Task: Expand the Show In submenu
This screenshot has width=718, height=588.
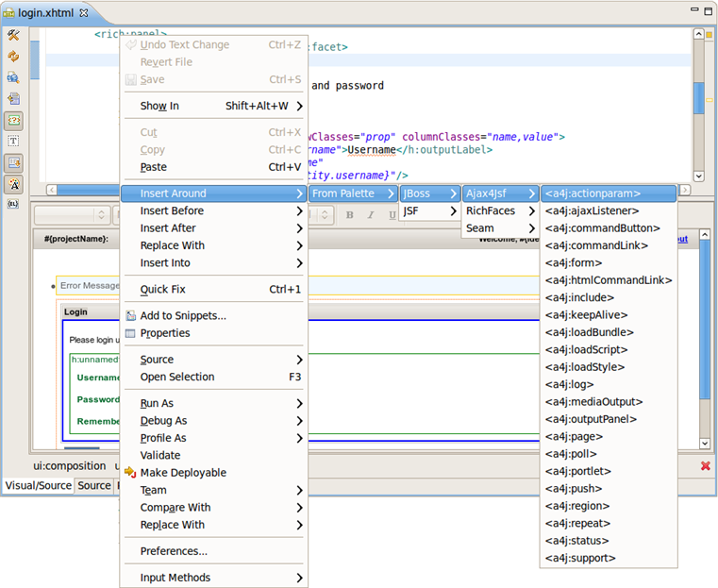Action: point(214,106)
